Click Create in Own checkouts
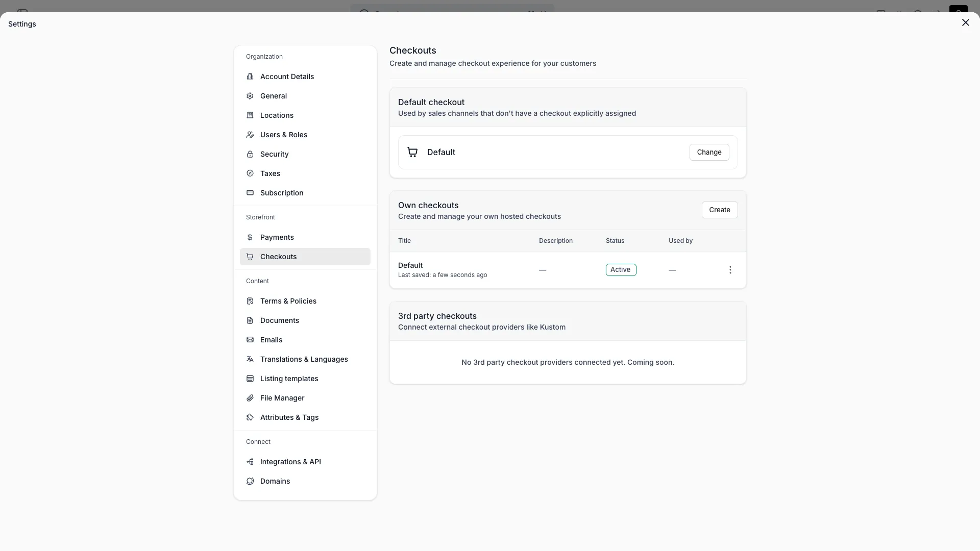Screen dimensions: 980x551 (719, 210)
